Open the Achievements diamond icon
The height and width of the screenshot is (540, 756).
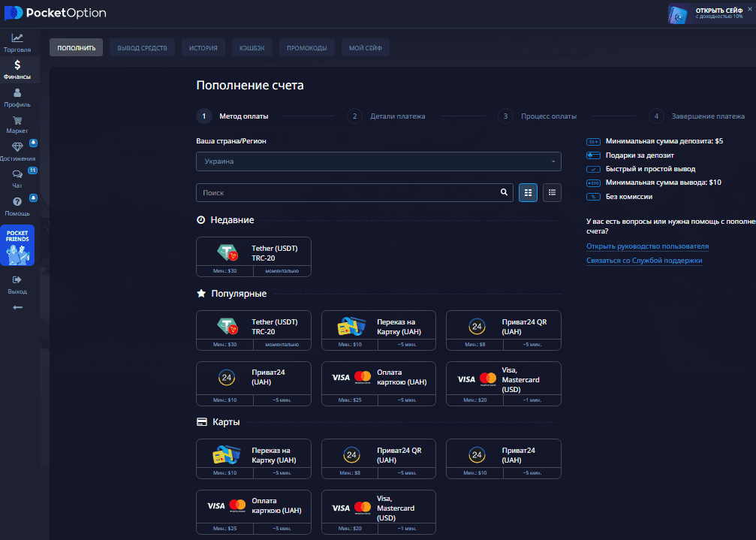(17, 147)
